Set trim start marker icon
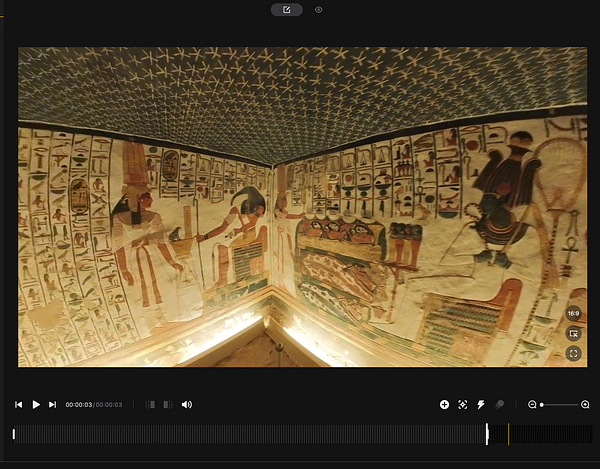Viewport: 600px width, 469px height. pyautogui.click(x=150, y=404)
